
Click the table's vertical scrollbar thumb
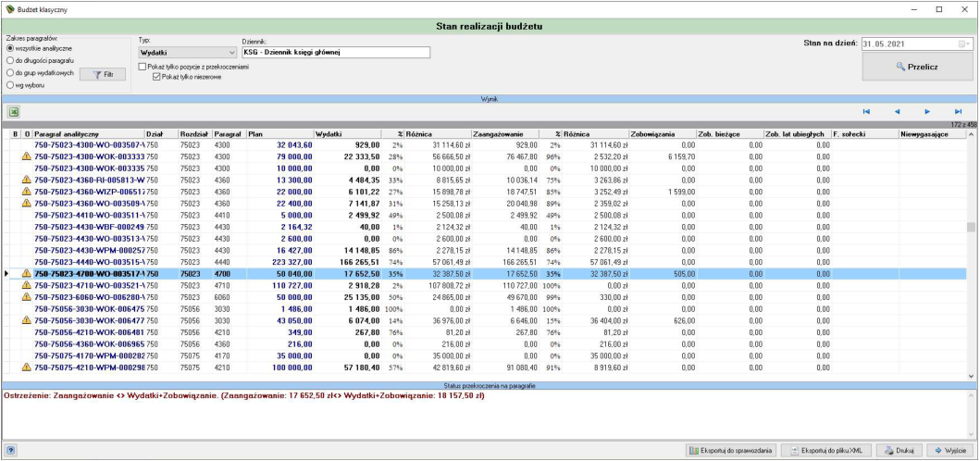(x=971, y=227)
